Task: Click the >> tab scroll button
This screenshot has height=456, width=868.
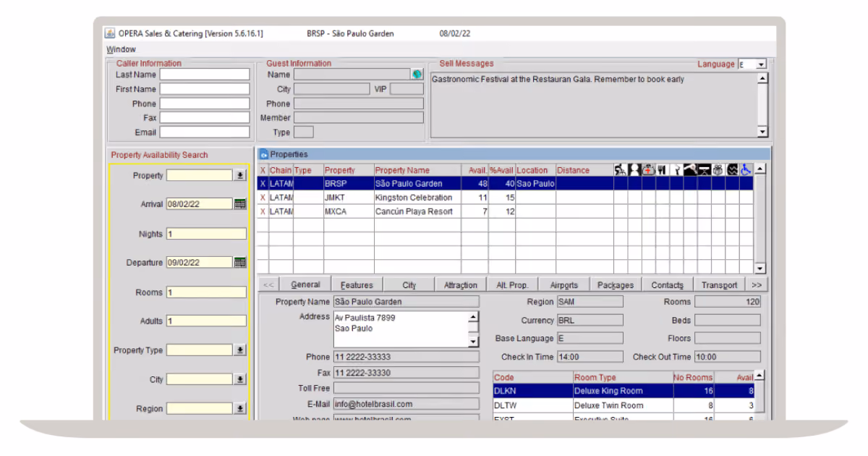Action: pyautogui.click(x=757, y=285)
